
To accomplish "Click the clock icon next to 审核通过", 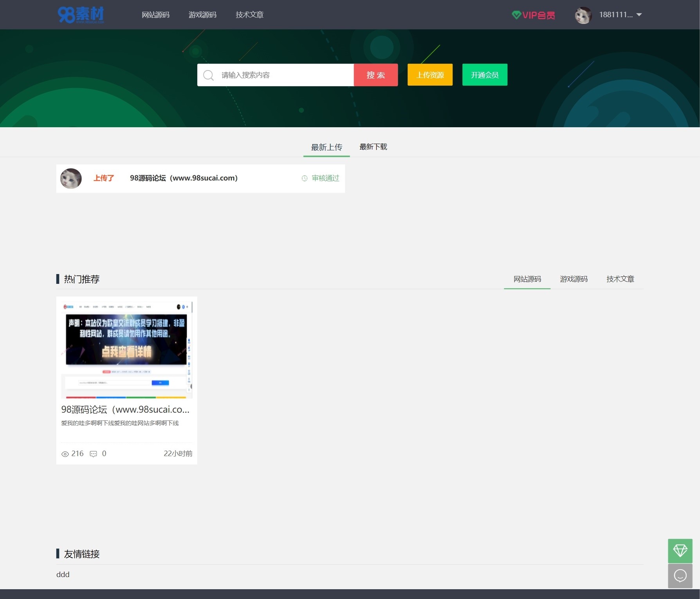I will [305, 179].
